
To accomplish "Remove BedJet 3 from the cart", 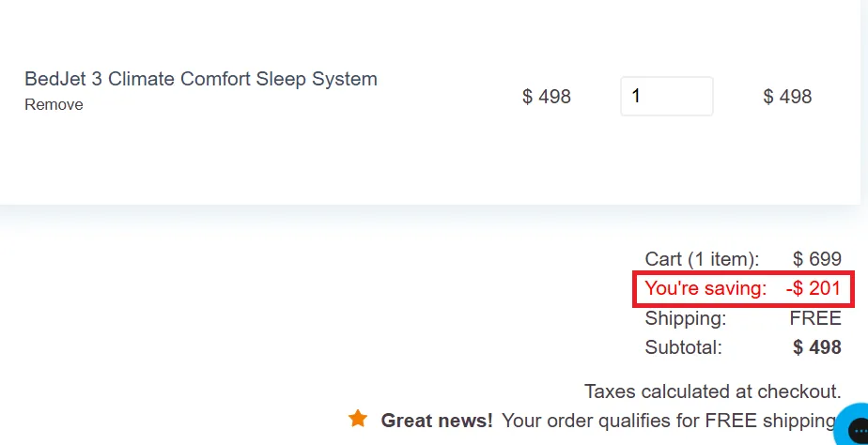I will point(54,104).
